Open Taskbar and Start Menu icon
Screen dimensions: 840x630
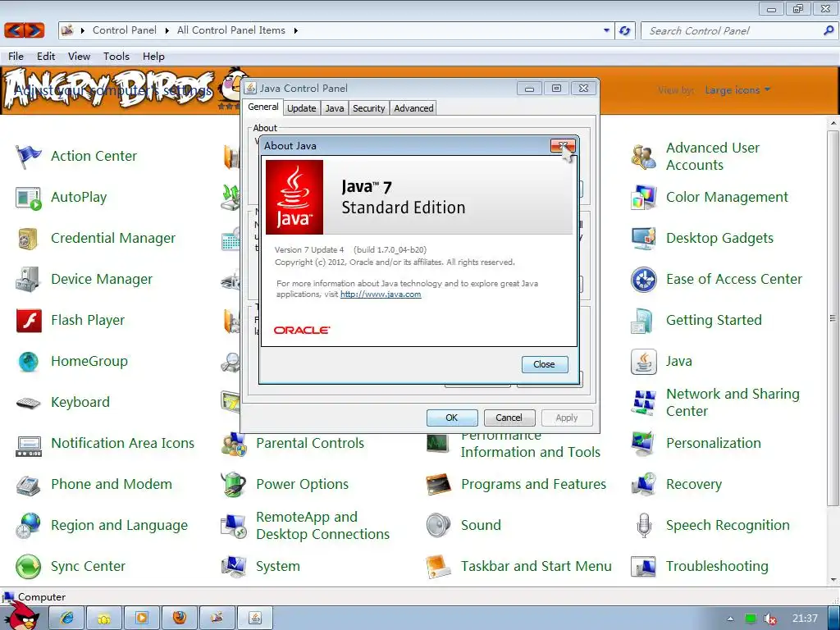point(439,568)
